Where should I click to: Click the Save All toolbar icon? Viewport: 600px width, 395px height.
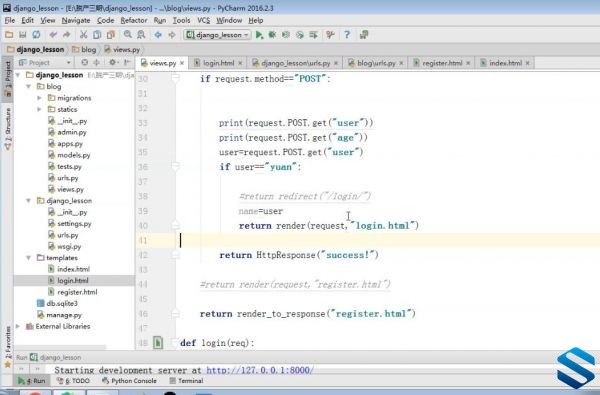tap(23, 35)
